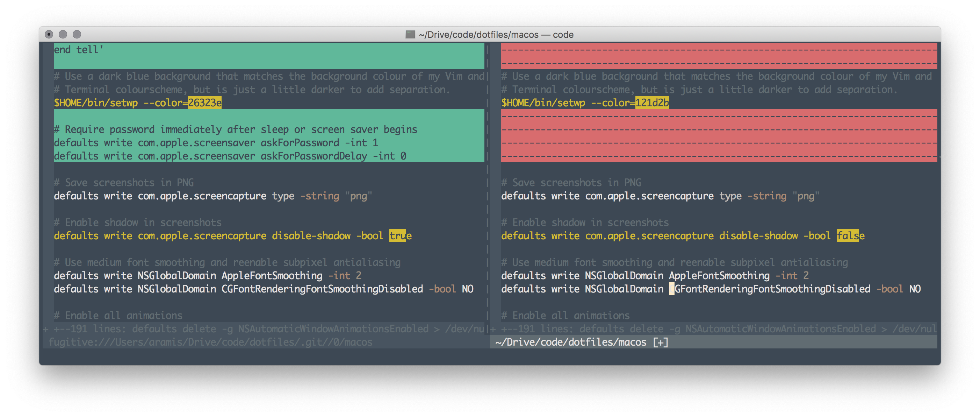The image size is (980, 417).
Task: Click the window title text
Action: pos(496,35)
